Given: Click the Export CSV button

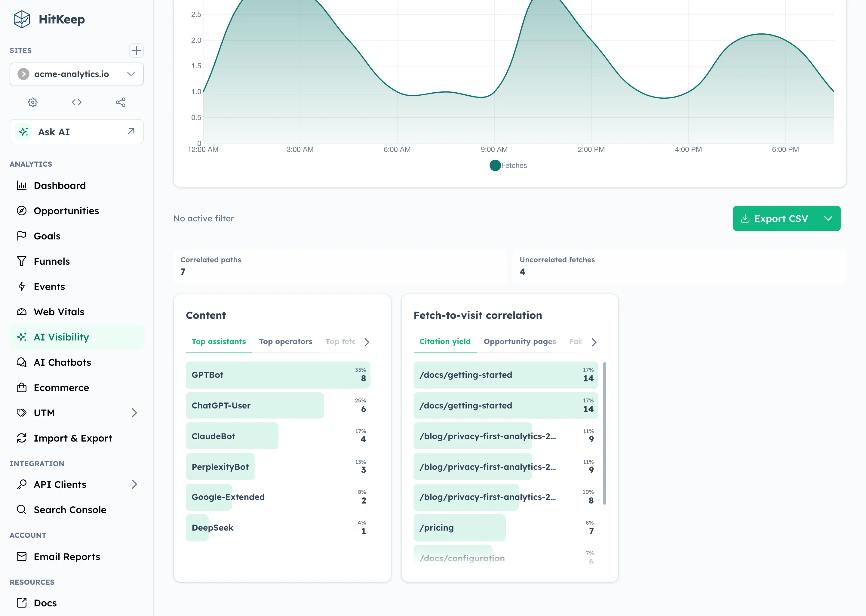Looking at the screenshot, I should point(775,218).
